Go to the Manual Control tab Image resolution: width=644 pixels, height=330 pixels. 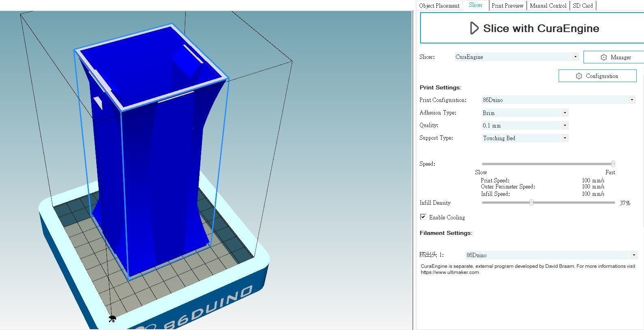(548, 6)
